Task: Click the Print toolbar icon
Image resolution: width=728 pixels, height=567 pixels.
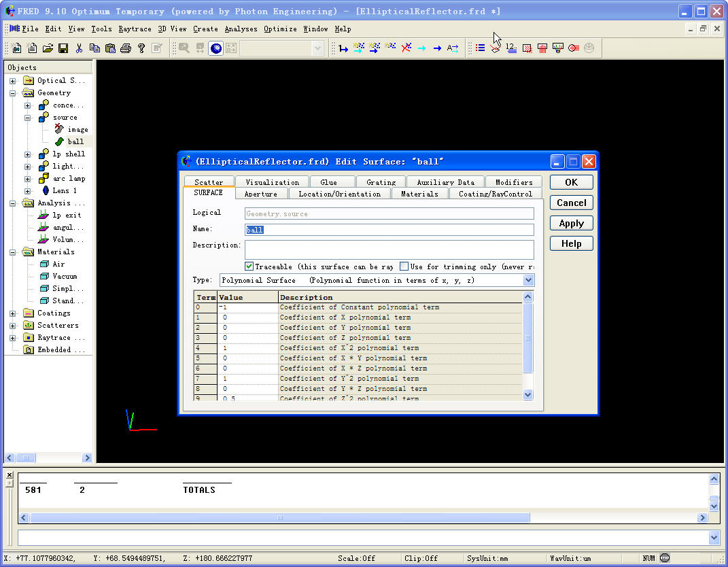Action: coord(125,48)
